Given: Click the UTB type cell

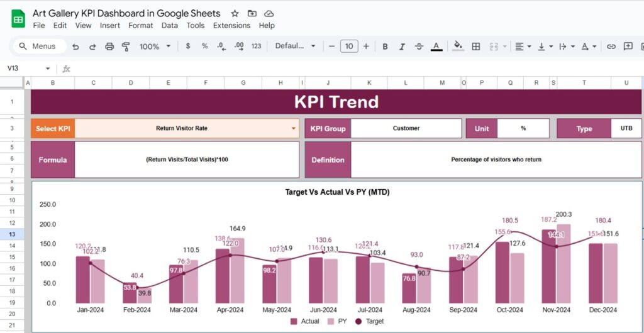Looking at the screenshot, I should coord(626,128).
